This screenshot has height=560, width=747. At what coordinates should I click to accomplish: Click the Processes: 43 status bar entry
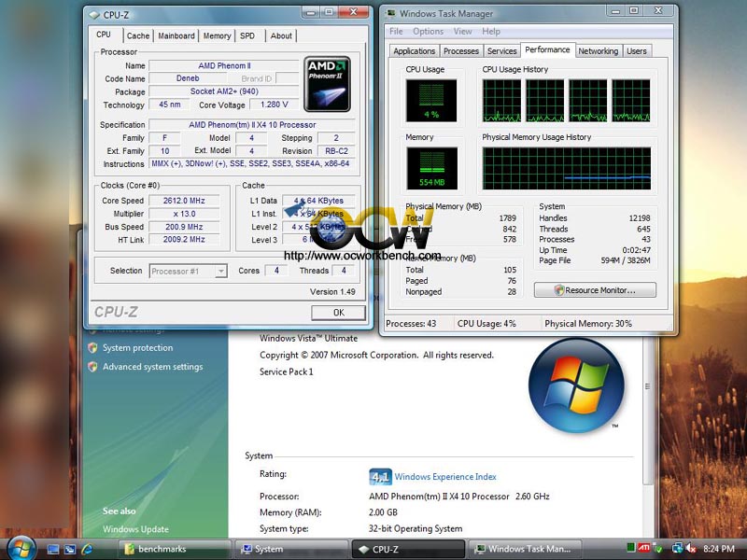411,323
